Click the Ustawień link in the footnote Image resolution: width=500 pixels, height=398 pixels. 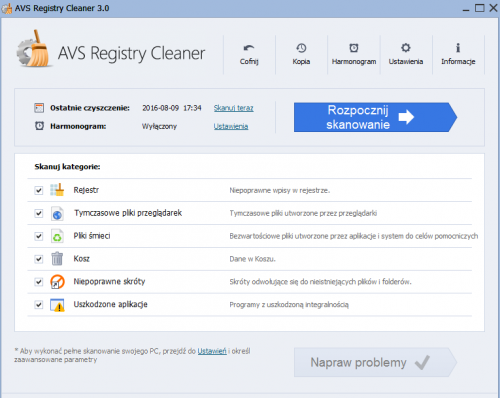click(x=212, y=351)
